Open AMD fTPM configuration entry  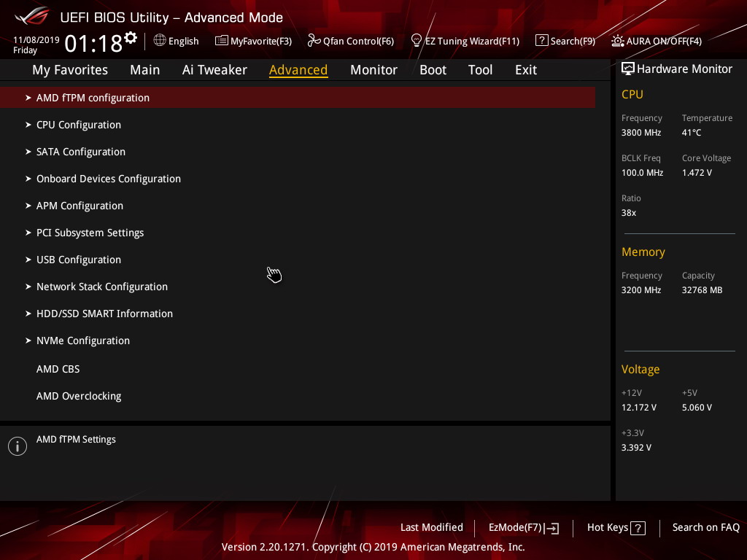point(298,98)
